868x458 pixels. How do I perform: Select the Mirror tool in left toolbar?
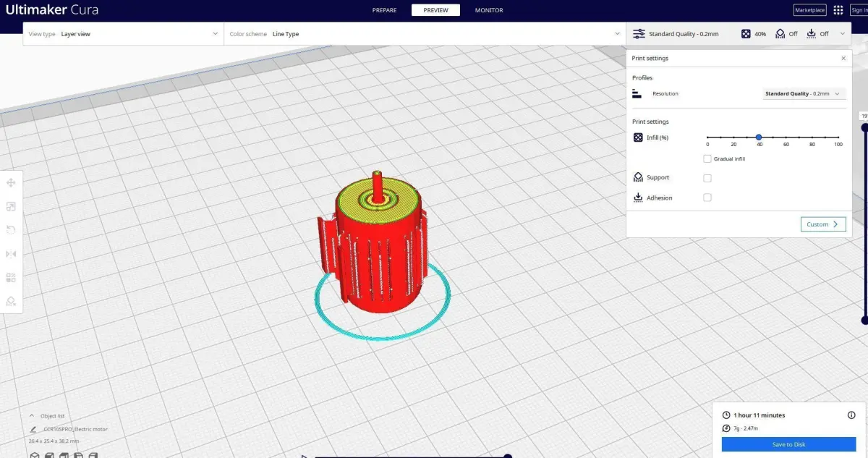(11, 254)
